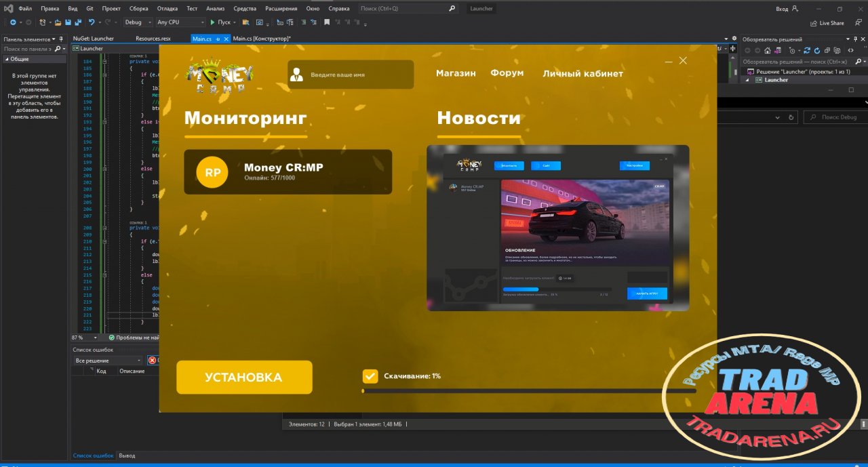Image resolution: width=868 pixels, height=467 pixels.
Task: Open the Правка menu
Action: tap(50, 9)
